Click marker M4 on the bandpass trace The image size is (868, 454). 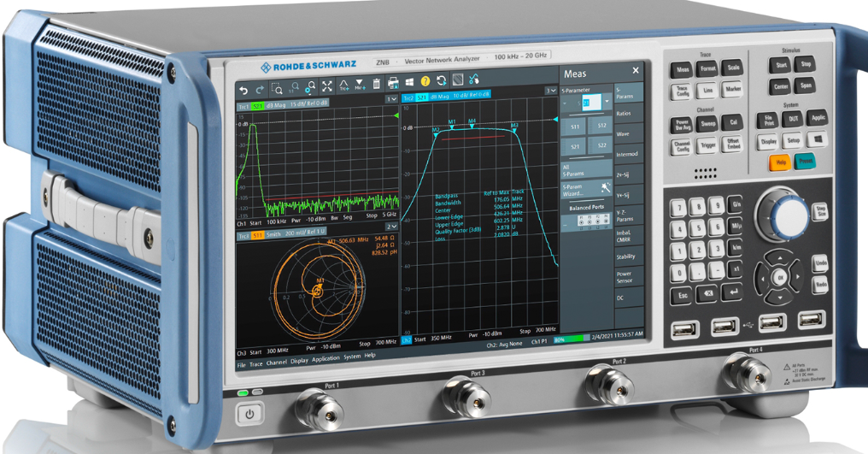click(x=472, y=123)
